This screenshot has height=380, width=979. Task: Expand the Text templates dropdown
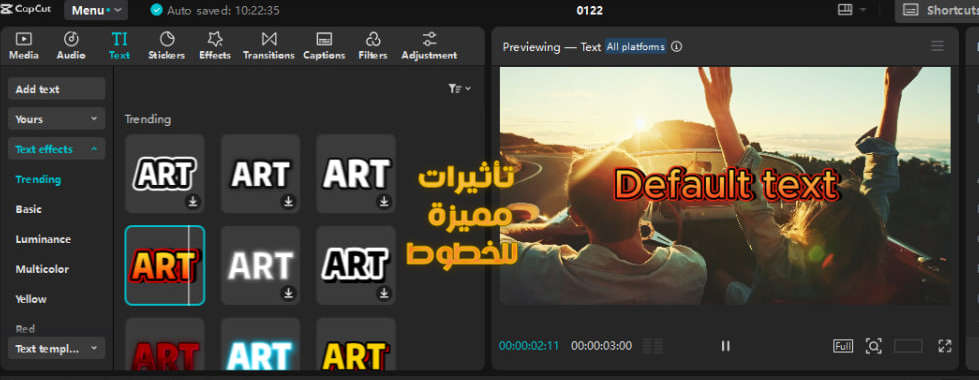pyautogui.click(x=57, y=348)
